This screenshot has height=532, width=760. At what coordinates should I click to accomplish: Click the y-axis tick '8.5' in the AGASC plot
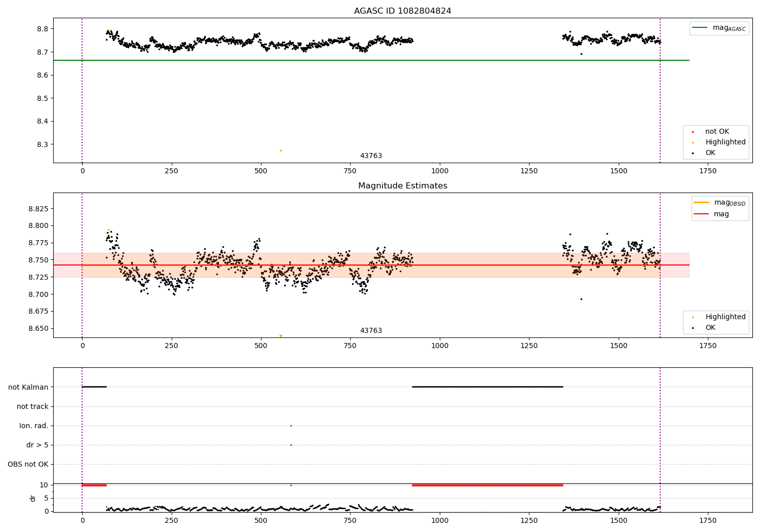(43, 98)
